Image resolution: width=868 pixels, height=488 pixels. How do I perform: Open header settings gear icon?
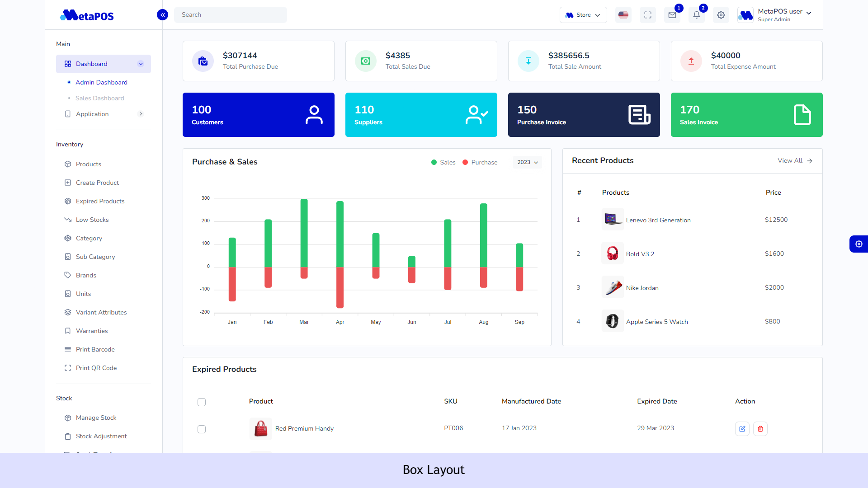(x=721, y=15)
